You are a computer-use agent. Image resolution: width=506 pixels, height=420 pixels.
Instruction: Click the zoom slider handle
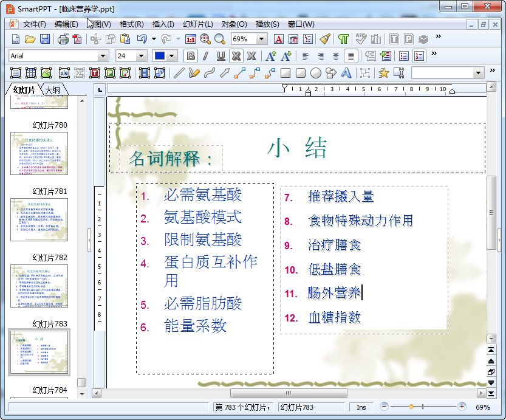coord(411,407)
